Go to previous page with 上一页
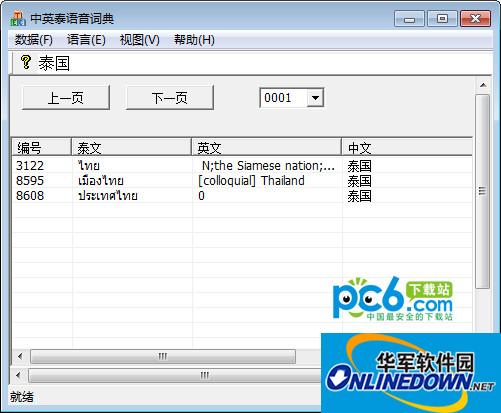Image resolution: width=501 pixels, height=413 pixels. 66,98
